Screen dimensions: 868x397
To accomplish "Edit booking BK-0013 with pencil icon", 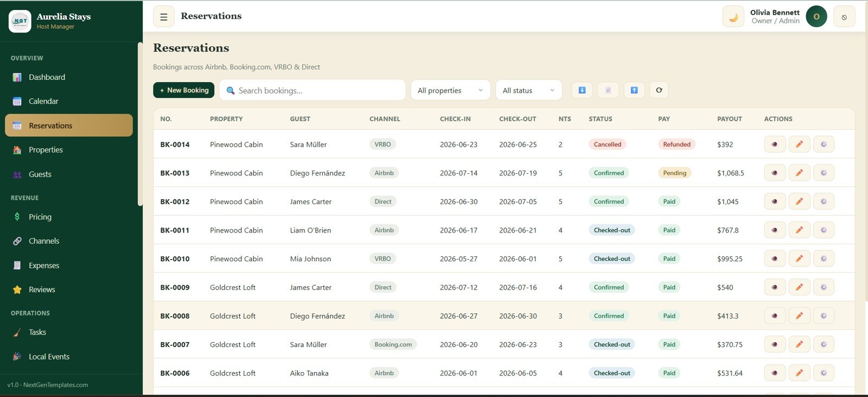I will tap(799, 173).
